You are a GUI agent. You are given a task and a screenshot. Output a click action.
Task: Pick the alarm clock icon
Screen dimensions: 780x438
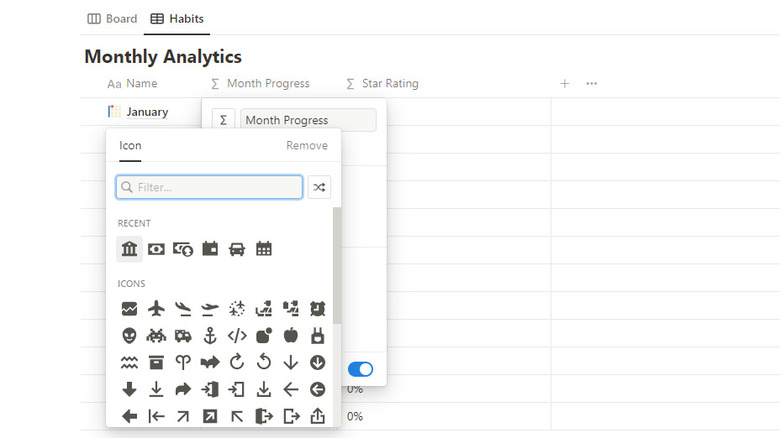click(x=317, y=309)
